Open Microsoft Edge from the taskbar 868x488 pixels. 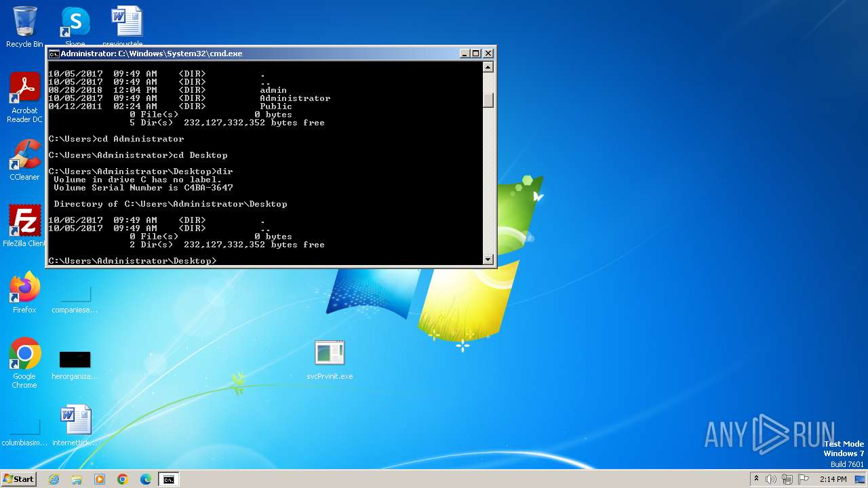(146, 479)
